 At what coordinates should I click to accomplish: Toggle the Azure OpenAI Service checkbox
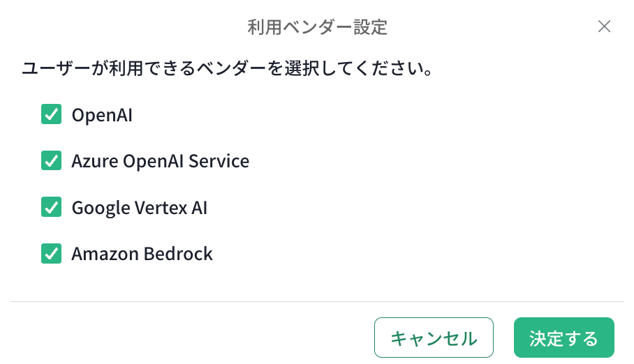point(52,161)
